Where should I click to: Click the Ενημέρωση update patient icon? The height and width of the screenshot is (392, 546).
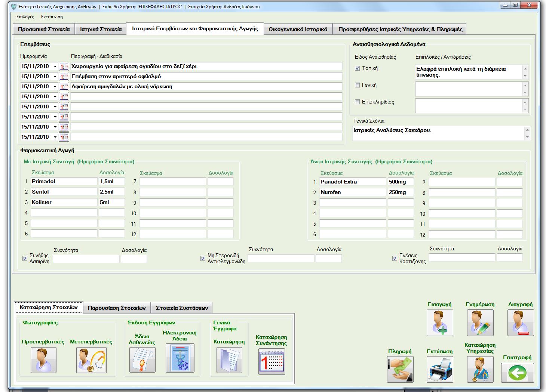[x=480, y=322]
